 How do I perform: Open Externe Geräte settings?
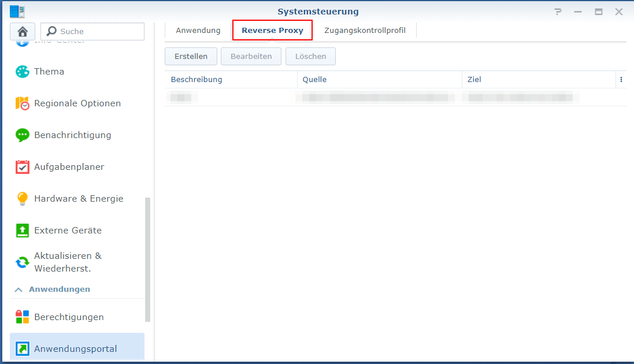pyautogui.click(x=68, y=230)
